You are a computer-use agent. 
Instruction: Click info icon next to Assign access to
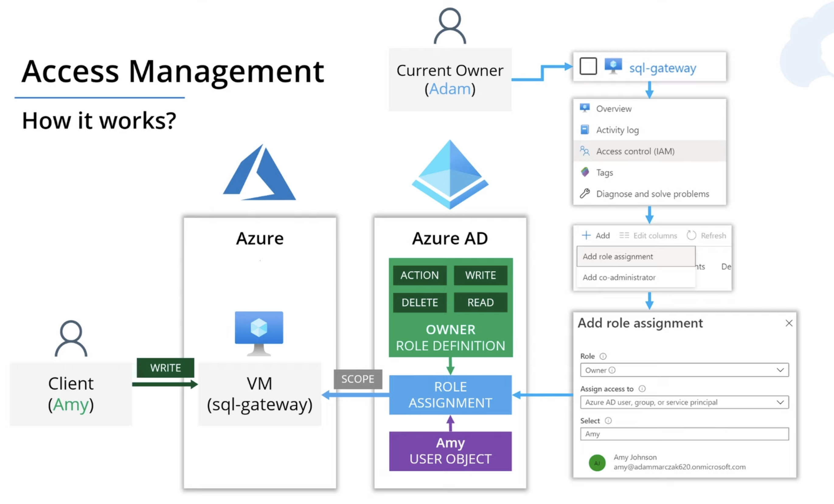tap(642, 389)
